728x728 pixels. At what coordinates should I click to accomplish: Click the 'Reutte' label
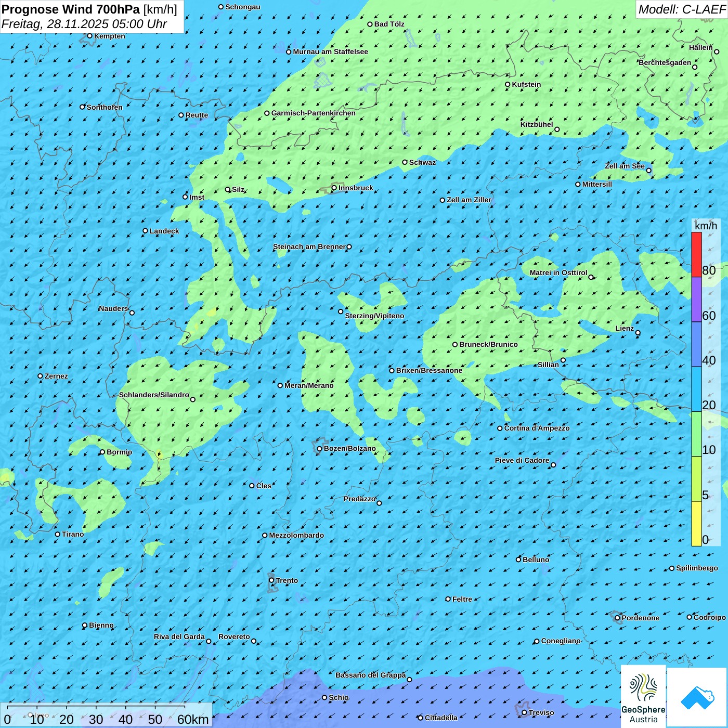197,115
